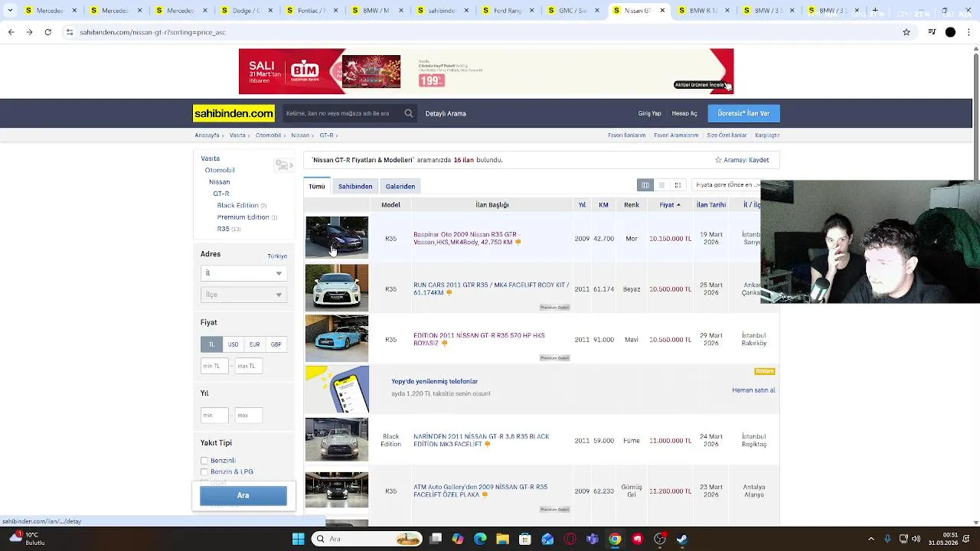Reload the page with the refresh icon

48,32
